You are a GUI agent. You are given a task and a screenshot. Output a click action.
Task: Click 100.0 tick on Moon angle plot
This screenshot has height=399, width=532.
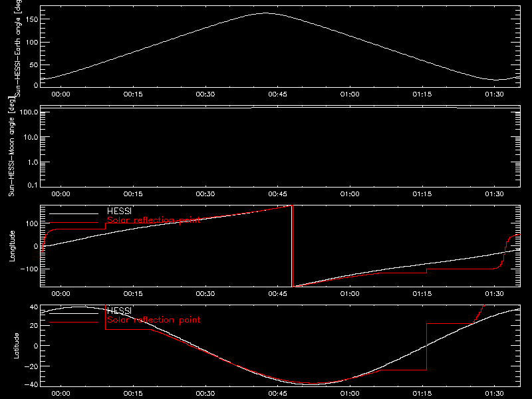pos(29,112)
